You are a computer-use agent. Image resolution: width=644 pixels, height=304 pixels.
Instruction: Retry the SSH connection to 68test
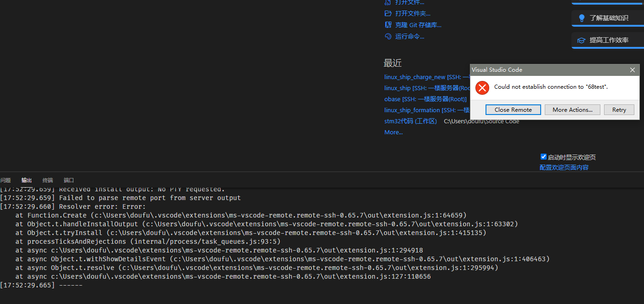[x=619, y=109]
